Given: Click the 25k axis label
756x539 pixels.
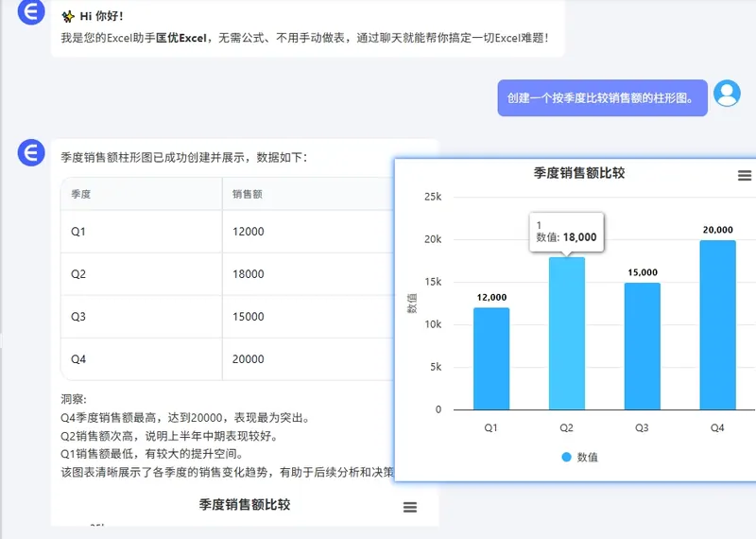Looking at the screenshot, I should pyautogui.click(x=433, y=197).
